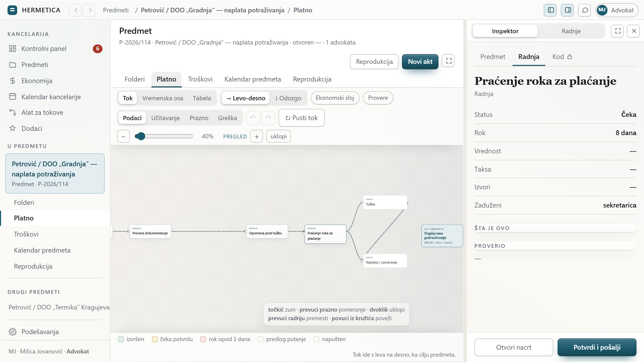This screenshot has height=362, width=644.
Task: Expand the inspector to fullscreen
Action: [617, 31]
